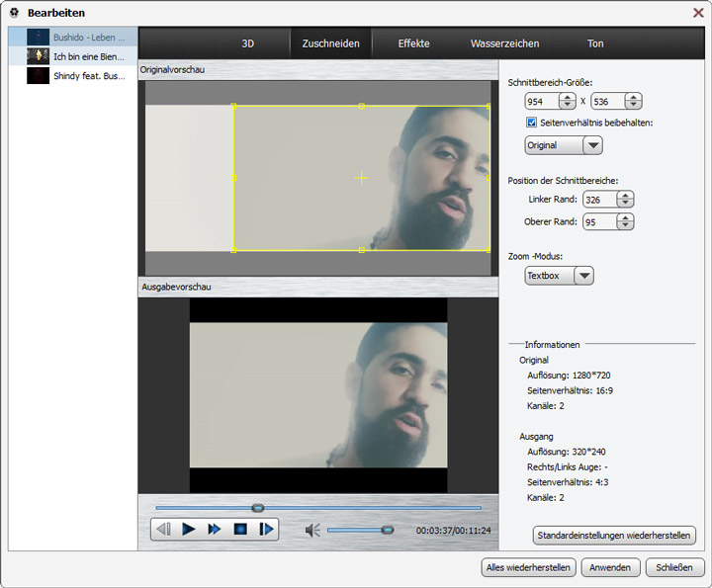Increase the Linker Rand value
712x588 pixels.
(625, 196)
